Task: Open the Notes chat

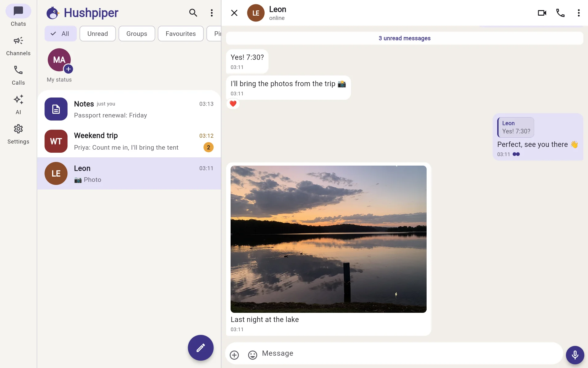Action: pyautogui.click(x=129, y=109)
